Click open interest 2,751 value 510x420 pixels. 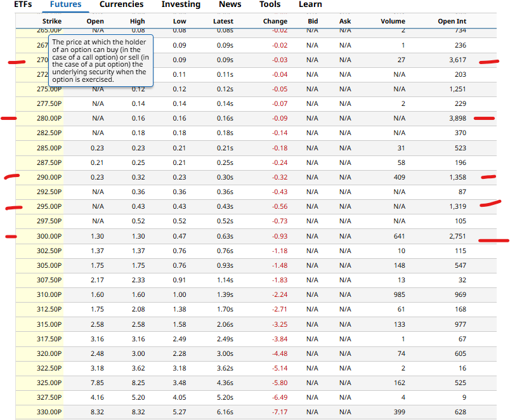(457, 236)
